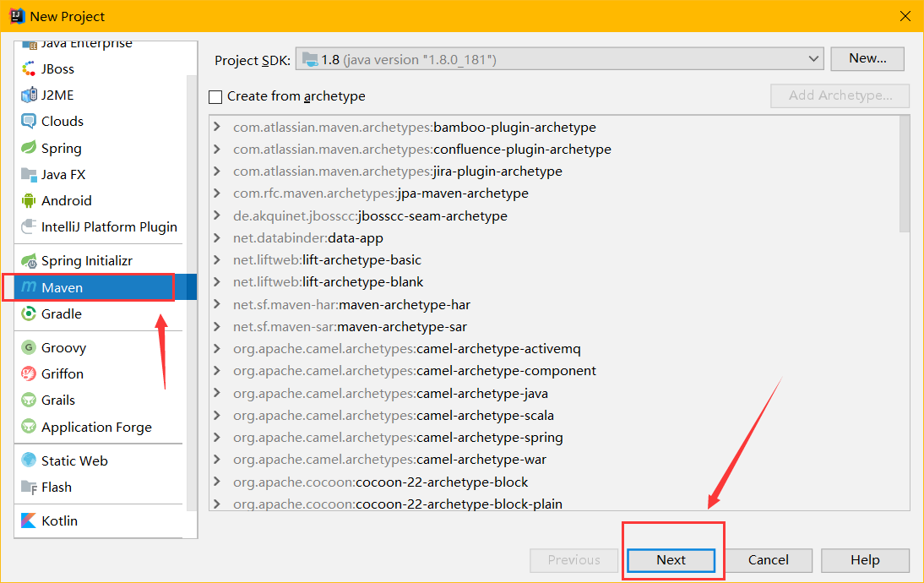Click the Help button

865,560
